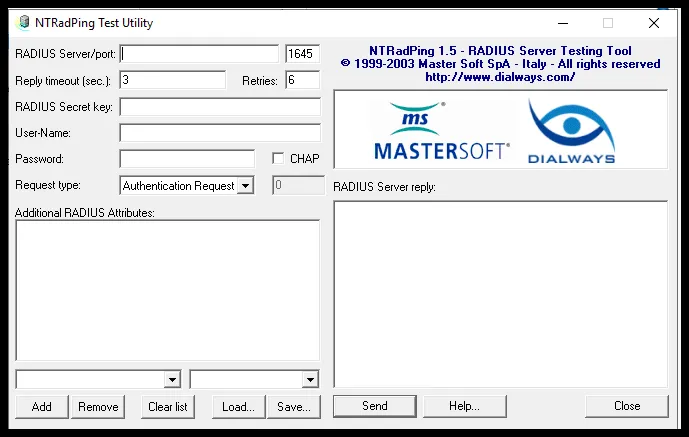This screenshot has width=689, height=437.
Task: Click the RADIUS Server reply text area
Action: point(500,294)
